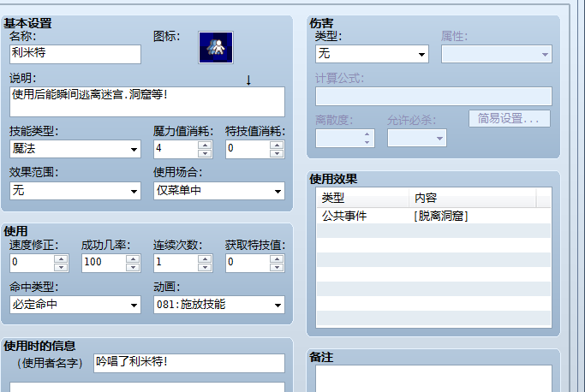Open the 效果范围 dropdown showing 无
Screen dimensions: 585x392
(x=75, y=191)
